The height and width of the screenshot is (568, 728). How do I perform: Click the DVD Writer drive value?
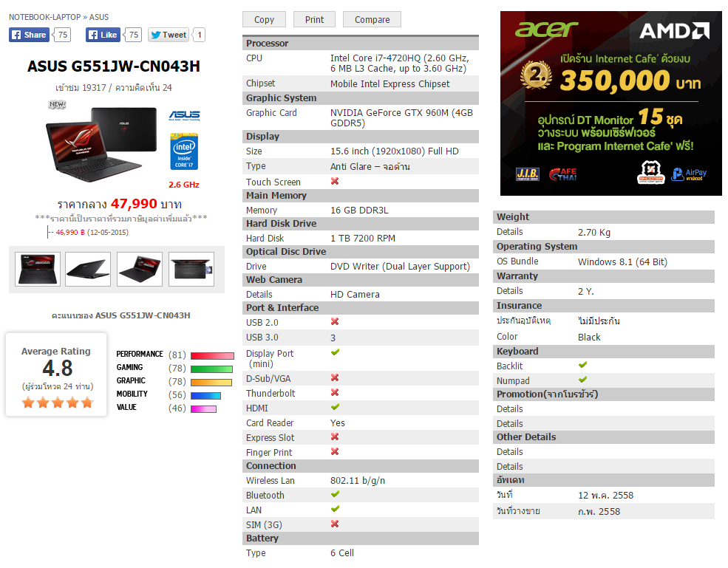(x=400, y=267)
